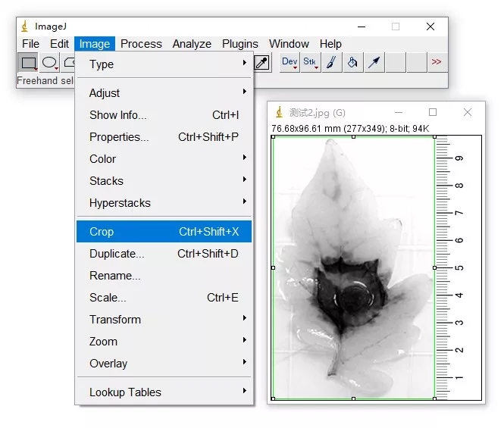504x428 pixels.
Task: Click the 测试2.jpg (G) window title
Action: [x=318, y=113]
